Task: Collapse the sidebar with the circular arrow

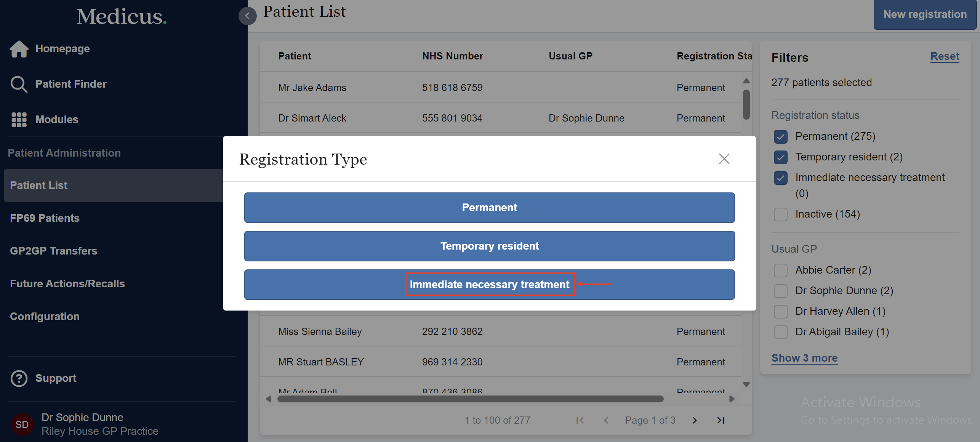Action: 248,16
